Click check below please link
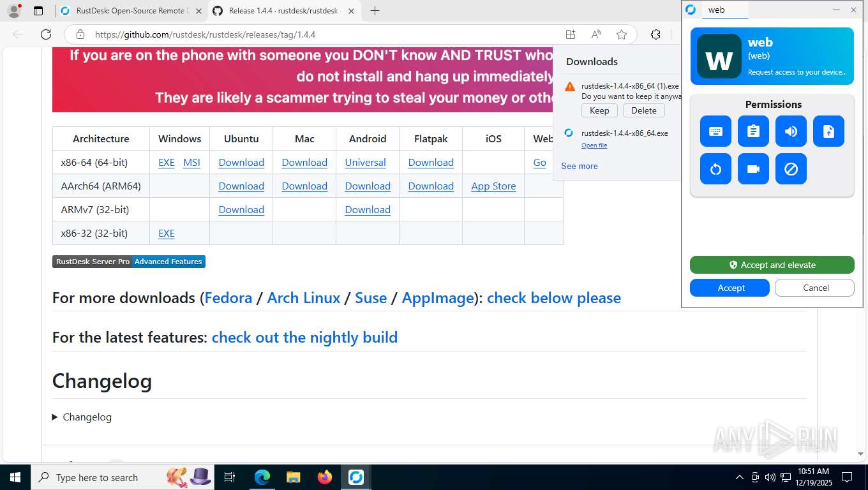The image size is (868, 490). pos(554,298)
